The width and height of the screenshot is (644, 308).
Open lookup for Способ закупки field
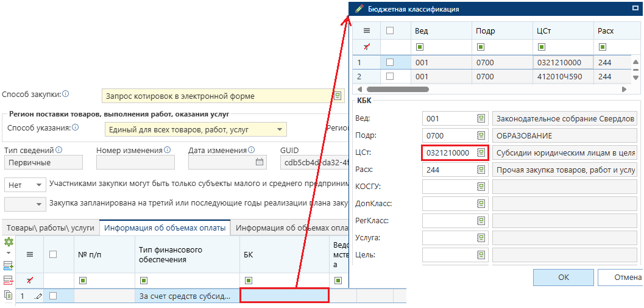coord(337,96)
